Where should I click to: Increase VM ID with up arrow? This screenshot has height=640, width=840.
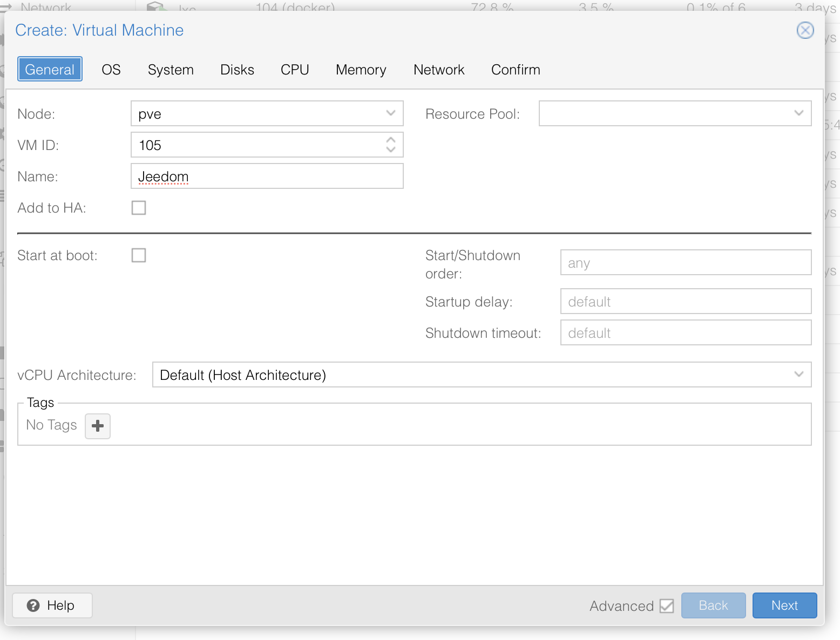click(x=391, y=140)
